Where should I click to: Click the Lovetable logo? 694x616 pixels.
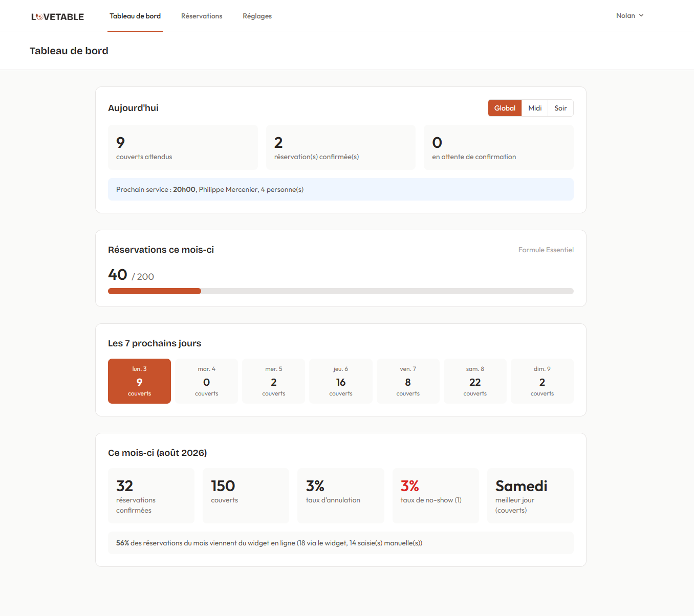(x=58, y=16)
